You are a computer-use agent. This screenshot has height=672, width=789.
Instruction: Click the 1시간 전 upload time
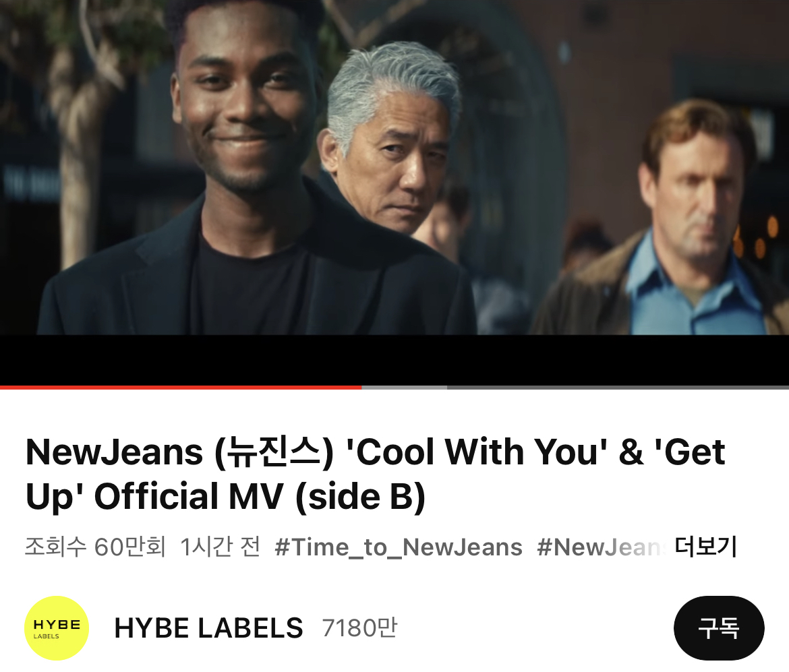[220, 547]
